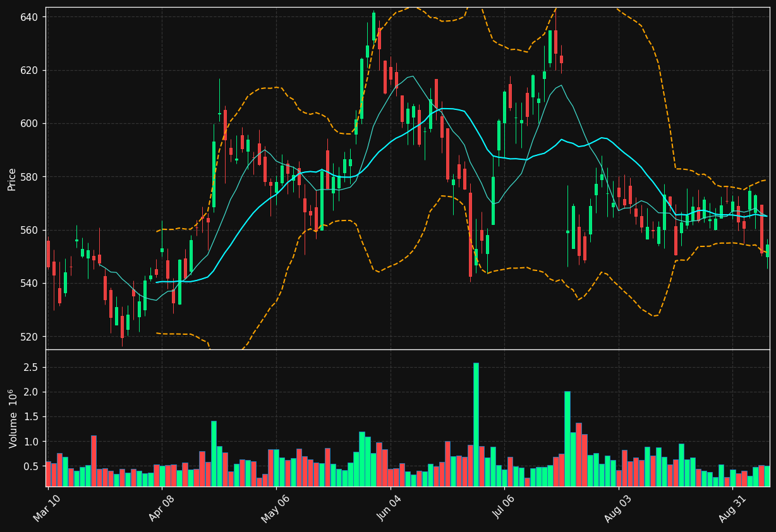Click the 'Volume 10⁶' axis title
Viewport: 776px width, 532px height.
point(12,418)
